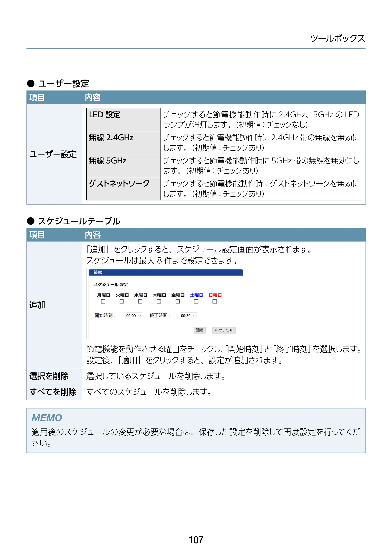This screenshot has height=556, width=392.
Task: Click the 選択を削除 row label
Action: coord(49,376)
